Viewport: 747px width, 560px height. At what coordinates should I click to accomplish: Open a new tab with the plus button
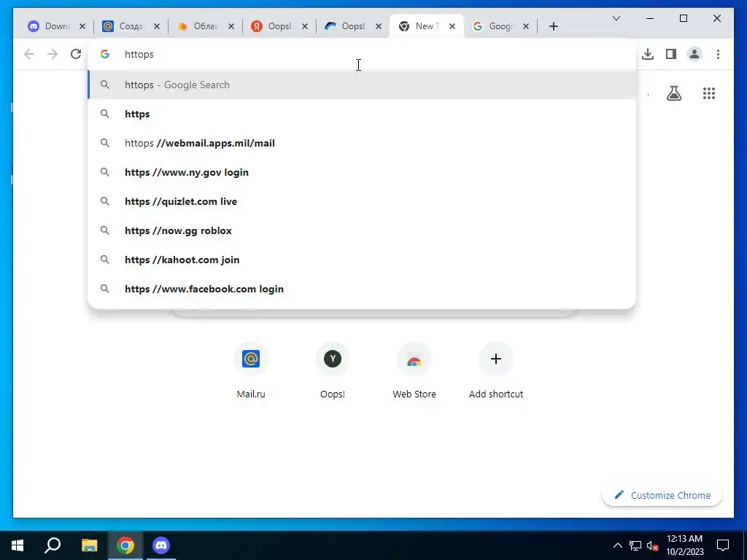pos(553,26)
